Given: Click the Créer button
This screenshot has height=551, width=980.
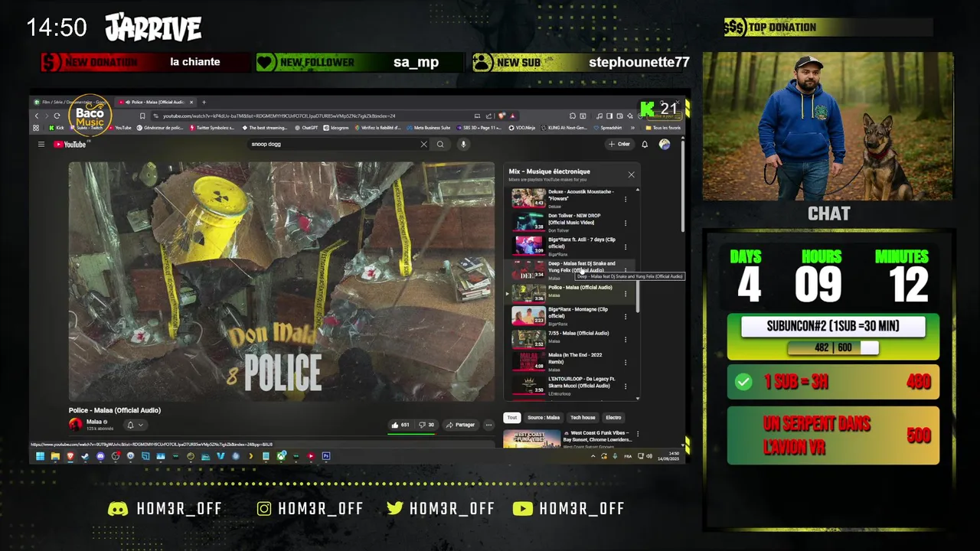Looking at the screenshot, I should [619, 144].
